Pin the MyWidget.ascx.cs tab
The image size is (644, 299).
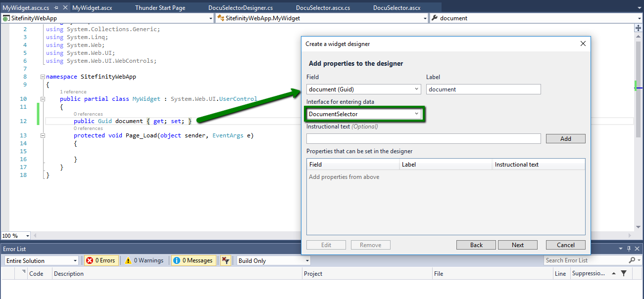(x=56, y=8)
